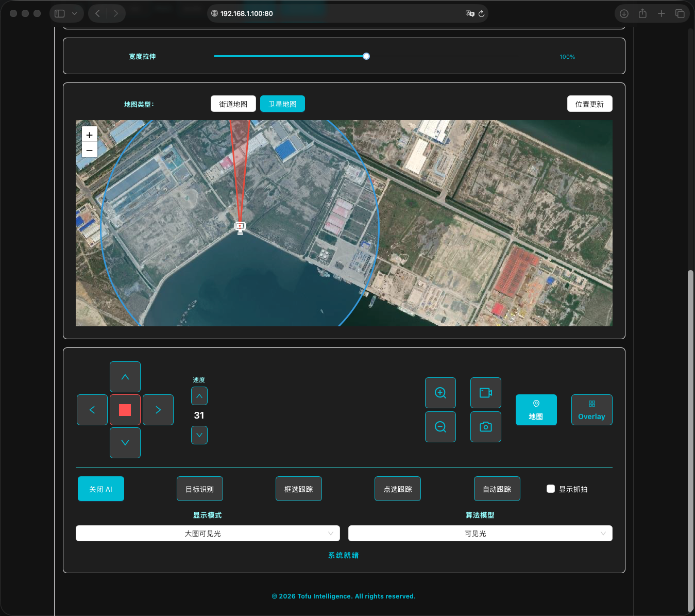Open the 显示模式 dropdown showing 大图可见光
Viewport: 695px width, 616px height.
pos(208,534)
